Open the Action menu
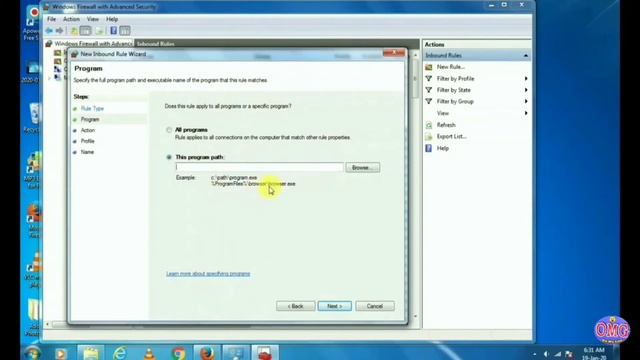This screenshot has height=360, width=640. pos(71,19)
